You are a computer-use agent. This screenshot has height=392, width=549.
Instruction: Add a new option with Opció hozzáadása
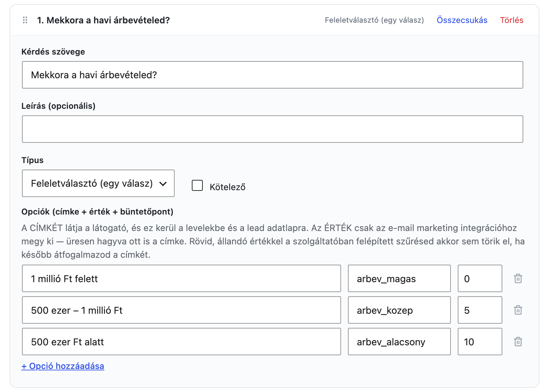[63, 366]
